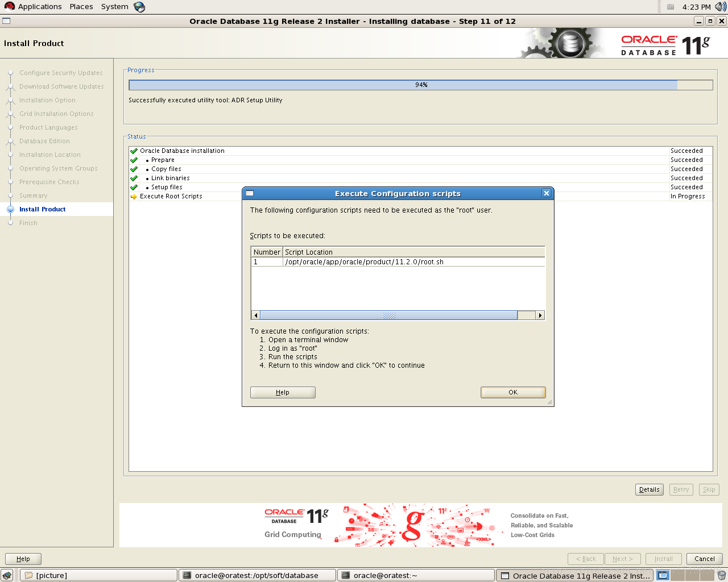Open the Applications menu

point(40,6)
